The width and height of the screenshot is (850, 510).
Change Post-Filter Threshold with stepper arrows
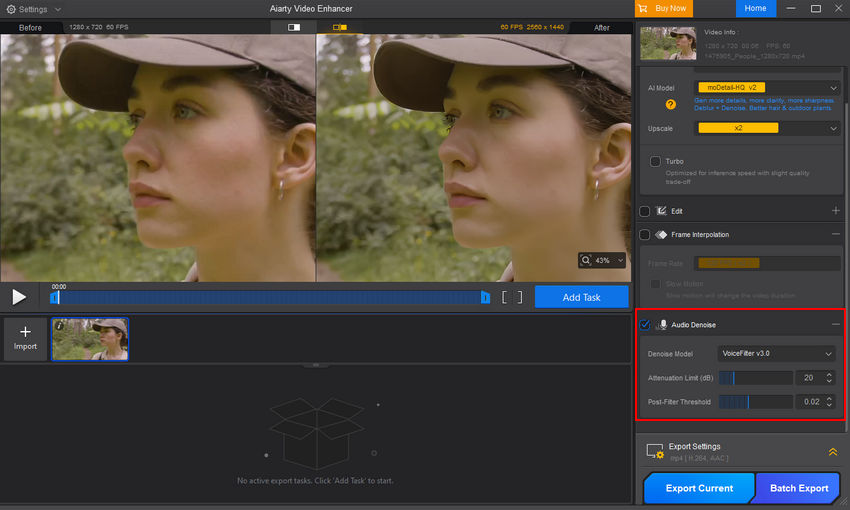[829, 402]
